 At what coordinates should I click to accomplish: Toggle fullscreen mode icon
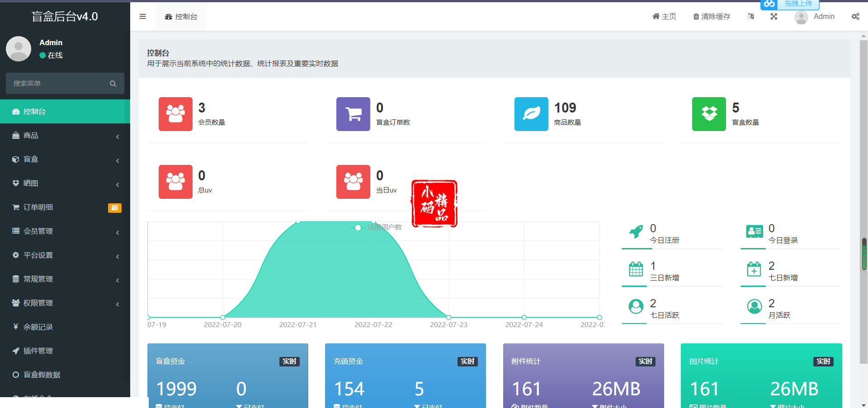click(x=774, y=17)
